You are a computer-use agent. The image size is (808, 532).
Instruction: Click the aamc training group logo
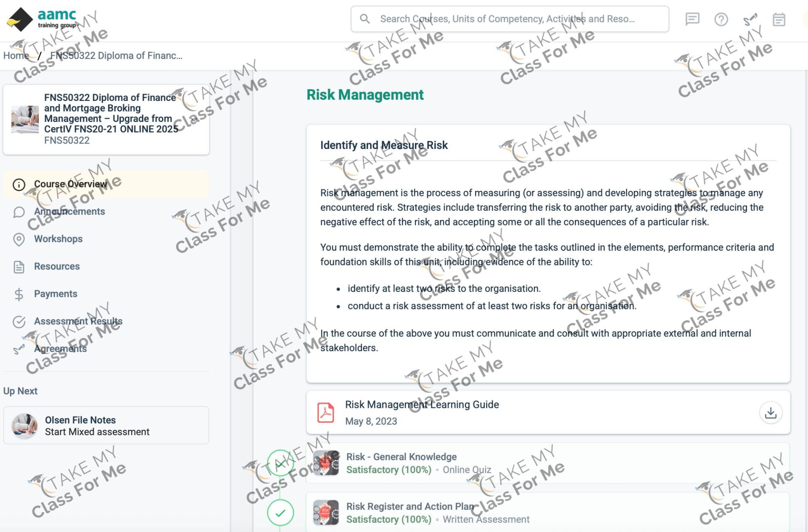(x=42, y=19)
